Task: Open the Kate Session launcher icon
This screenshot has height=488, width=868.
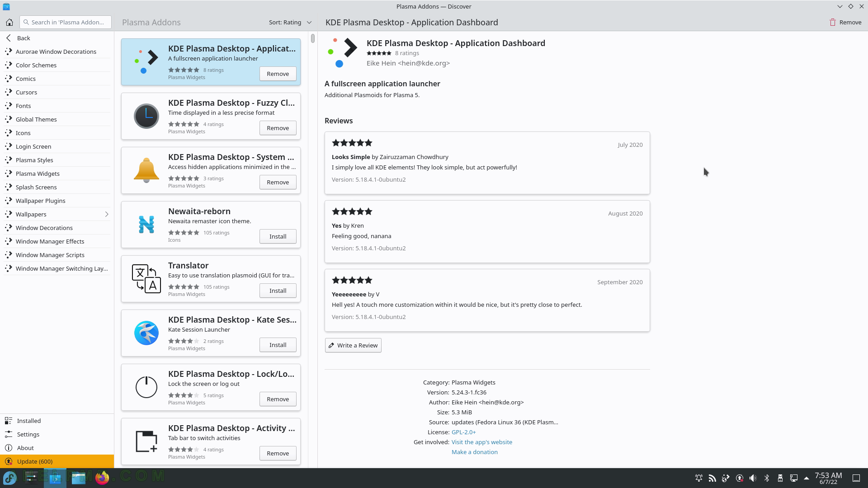Action: [x=146, y=333]
